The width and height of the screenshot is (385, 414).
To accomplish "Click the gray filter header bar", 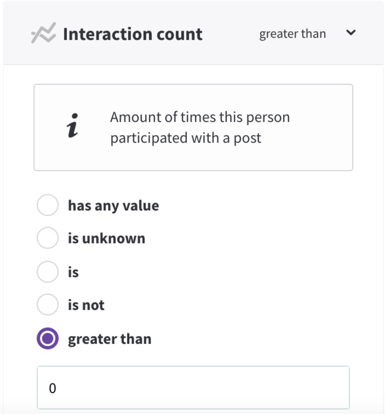I will (193, 33).
